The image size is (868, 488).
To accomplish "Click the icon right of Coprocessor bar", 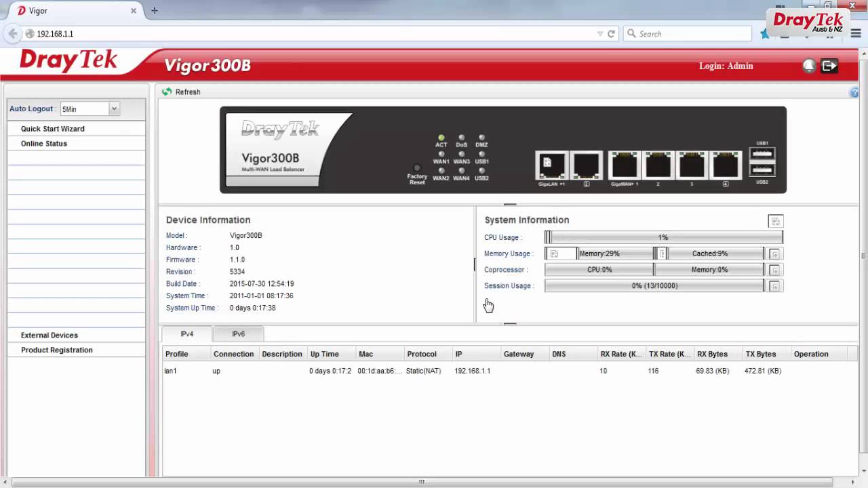I will click(774, 270).
